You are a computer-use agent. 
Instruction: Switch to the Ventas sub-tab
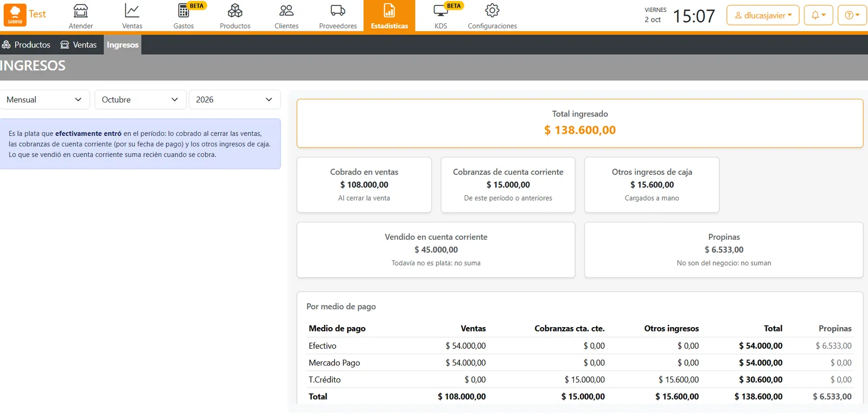79,44
